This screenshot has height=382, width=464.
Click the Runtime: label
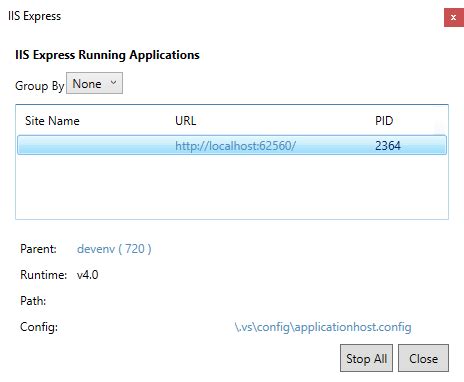[44, 275]
